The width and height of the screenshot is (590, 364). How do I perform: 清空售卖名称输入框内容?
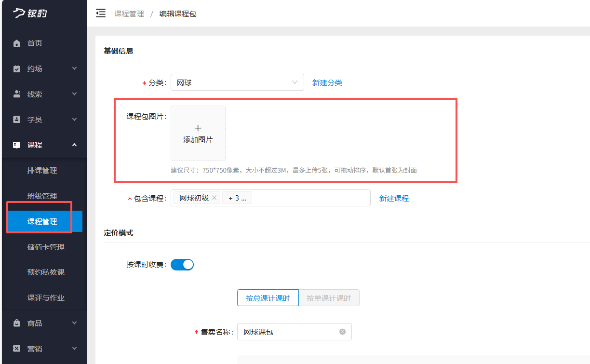[x=343, y=331]
